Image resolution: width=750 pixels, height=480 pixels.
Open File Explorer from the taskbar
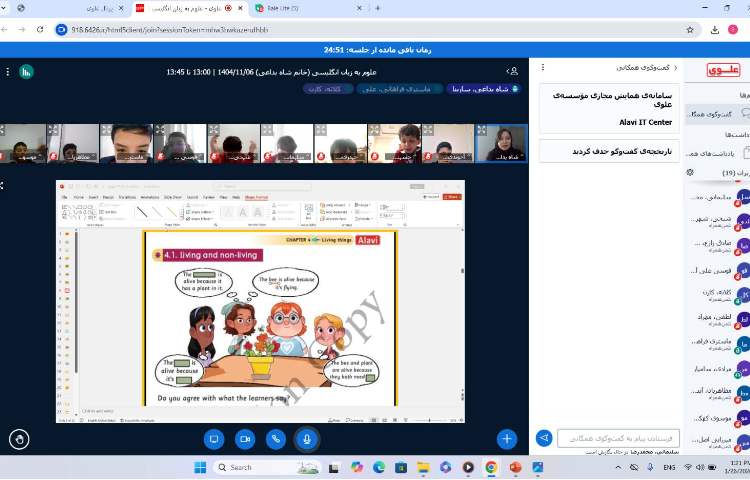pyautogui.click(x=423, y=467)
